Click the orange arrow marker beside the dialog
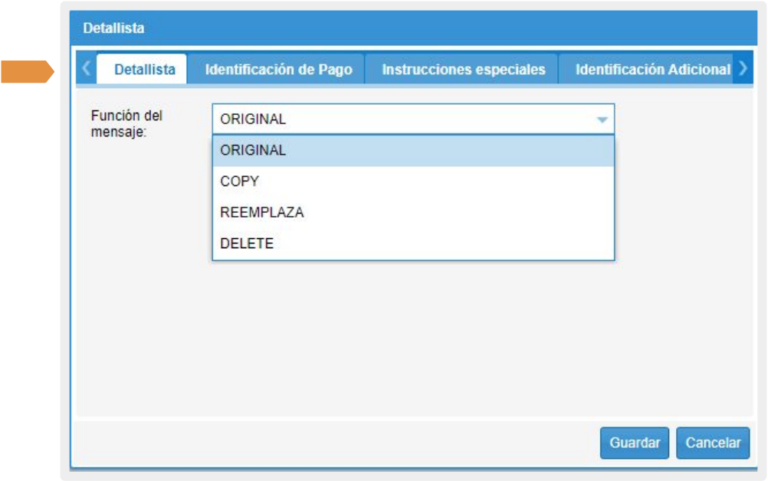The width and height of the screenshot is (768, 481). (x=27, y=71)
